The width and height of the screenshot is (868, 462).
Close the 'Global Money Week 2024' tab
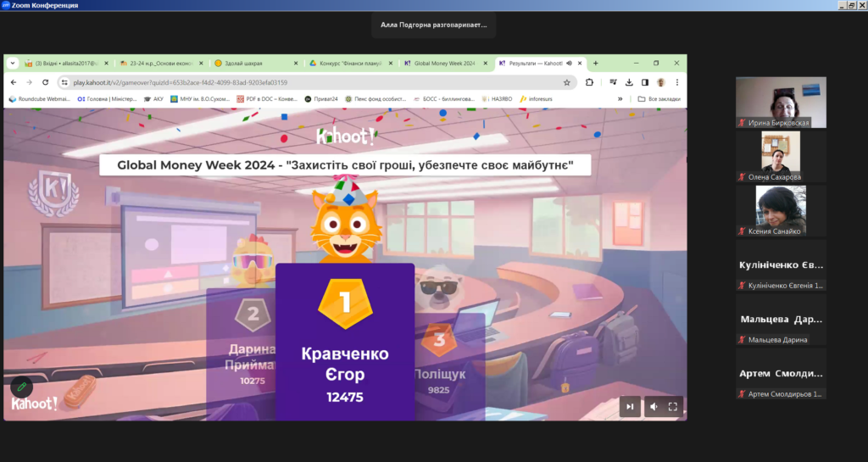pyautogui.click(x=485, y=63)
